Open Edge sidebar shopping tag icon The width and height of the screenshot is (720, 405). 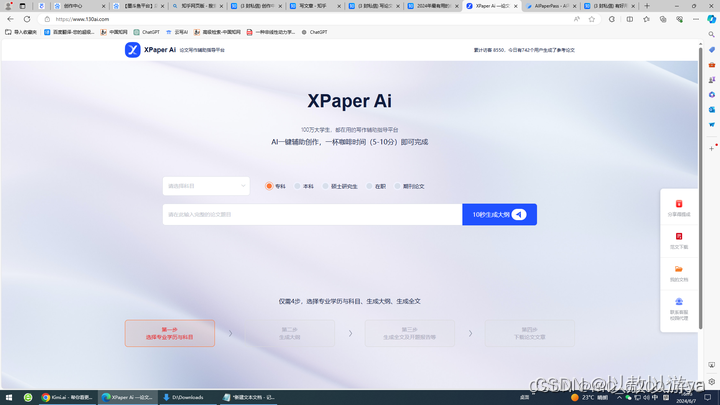(711, 50)
